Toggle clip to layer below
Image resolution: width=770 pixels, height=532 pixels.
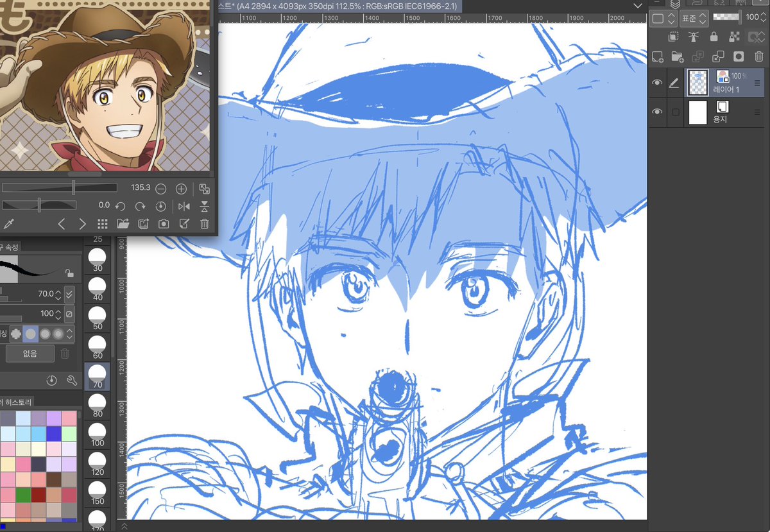pyautogui.click(x=673, y=37)
